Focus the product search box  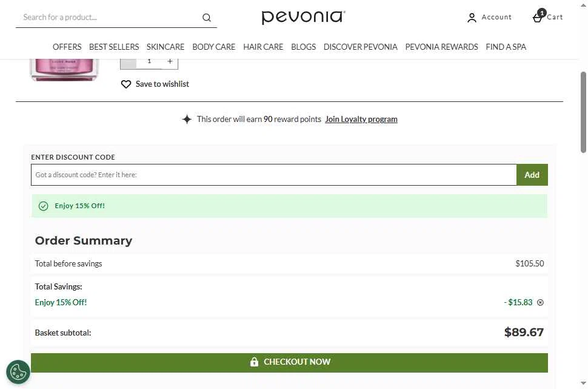click(x=109, y=18)
